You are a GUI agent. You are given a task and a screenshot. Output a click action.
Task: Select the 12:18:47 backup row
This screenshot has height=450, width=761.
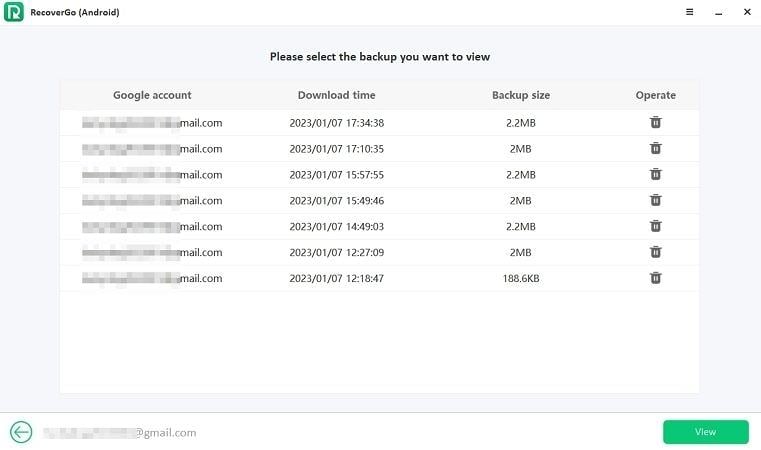coord(336,279)
